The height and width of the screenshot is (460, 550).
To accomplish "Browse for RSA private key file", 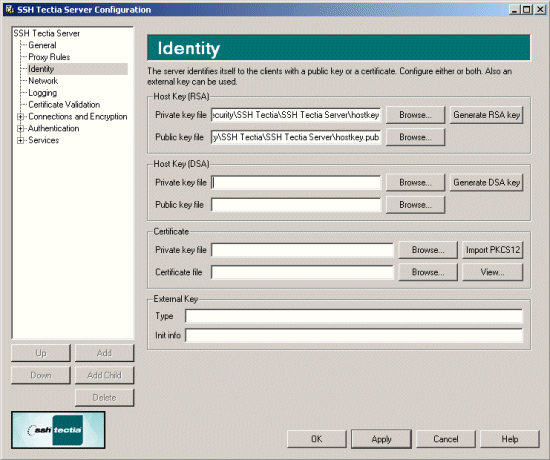I will coord(415,115).
